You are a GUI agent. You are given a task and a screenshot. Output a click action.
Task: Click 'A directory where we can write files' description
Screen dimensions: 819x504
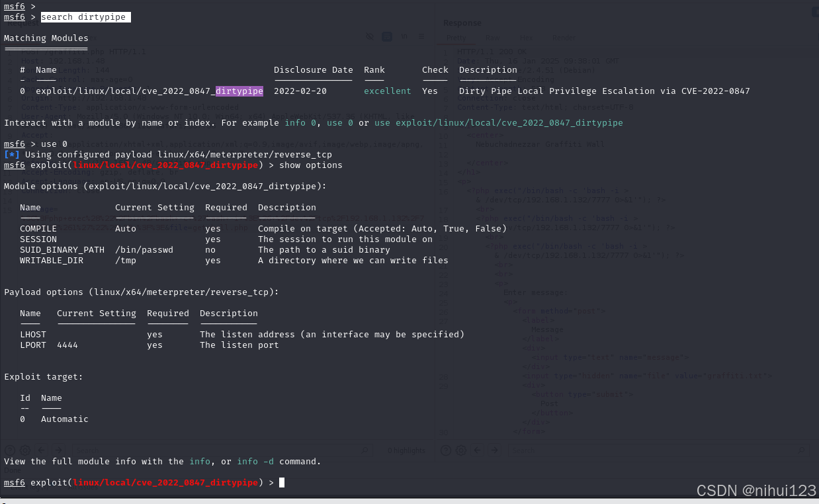click(353, 260)
